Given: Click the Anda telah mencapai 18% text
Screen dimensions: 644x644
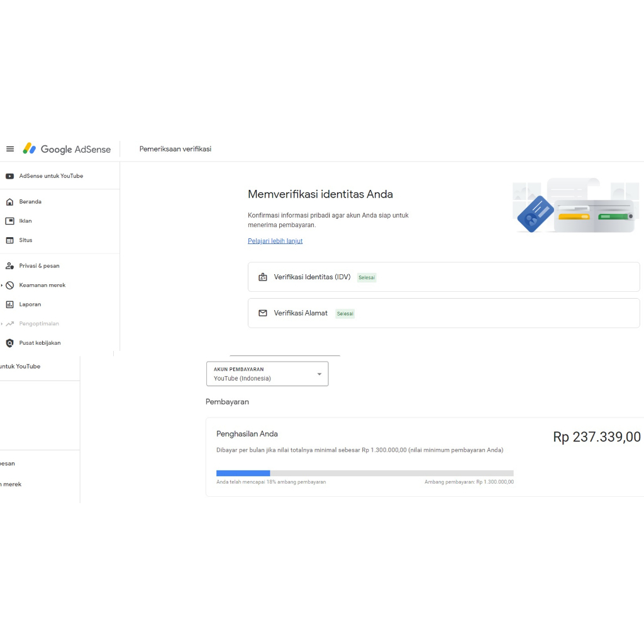Looking at the screenshot, I should pos(271,482).
